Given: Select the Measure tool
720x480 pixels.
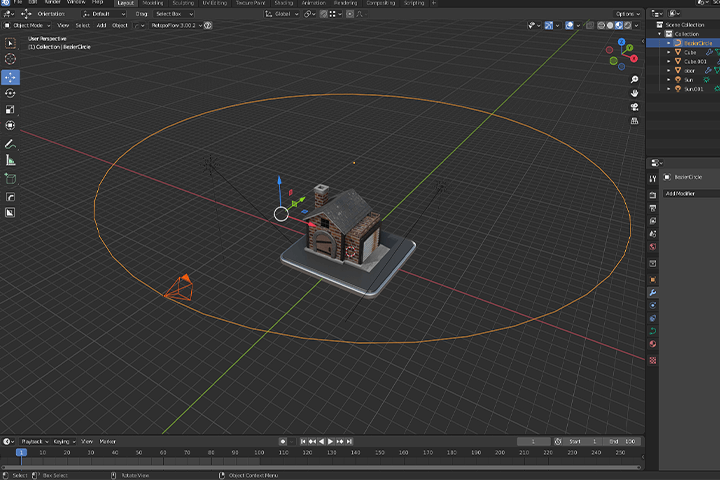Looking at the screenshot, I should coord(10,160).
